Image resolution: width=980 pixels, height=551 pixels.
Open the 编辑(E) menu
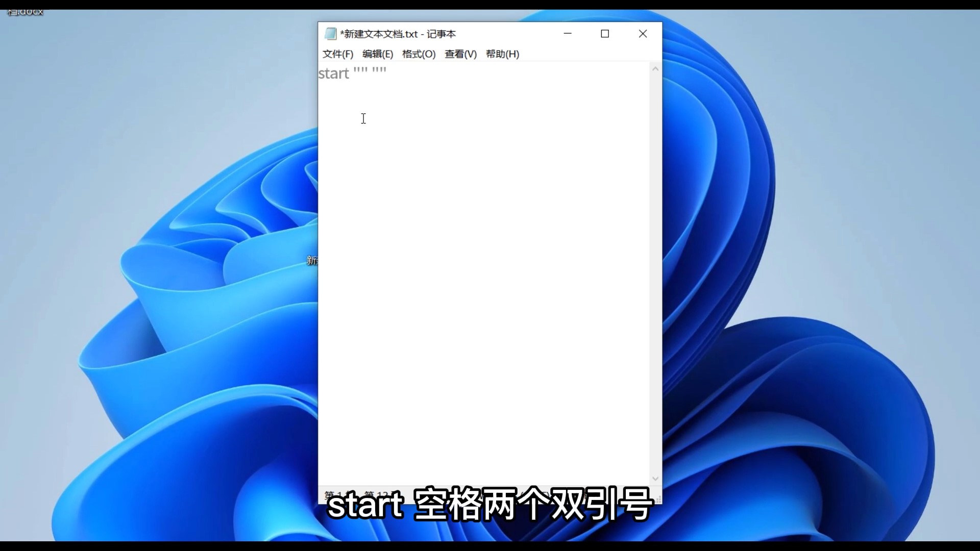[x=377, y=54]
